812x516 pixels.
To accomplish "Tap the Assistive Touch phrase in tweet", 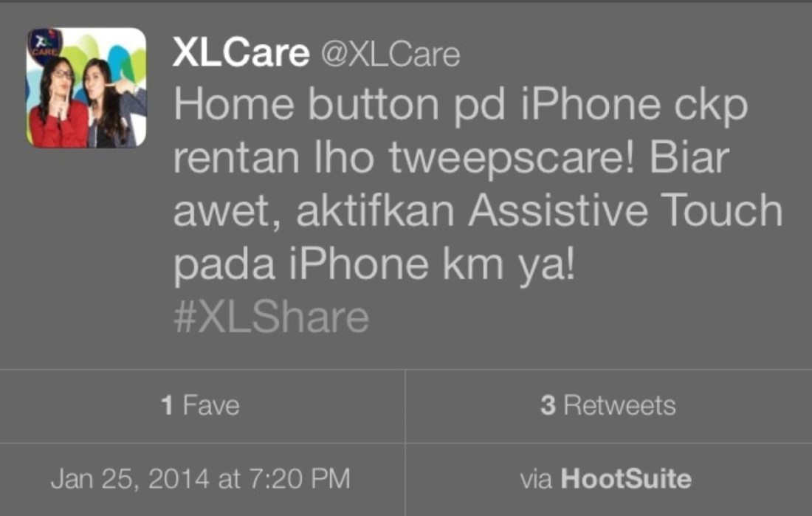I will 625,210.
